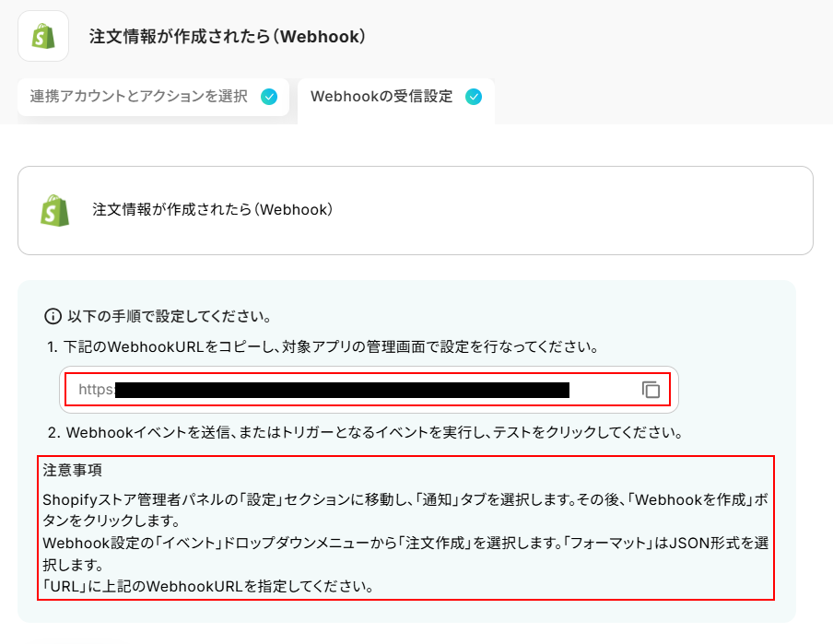Screen dimensions: 833x644
Task: Click the 注意事項 heading
Action: pos(72,470)
